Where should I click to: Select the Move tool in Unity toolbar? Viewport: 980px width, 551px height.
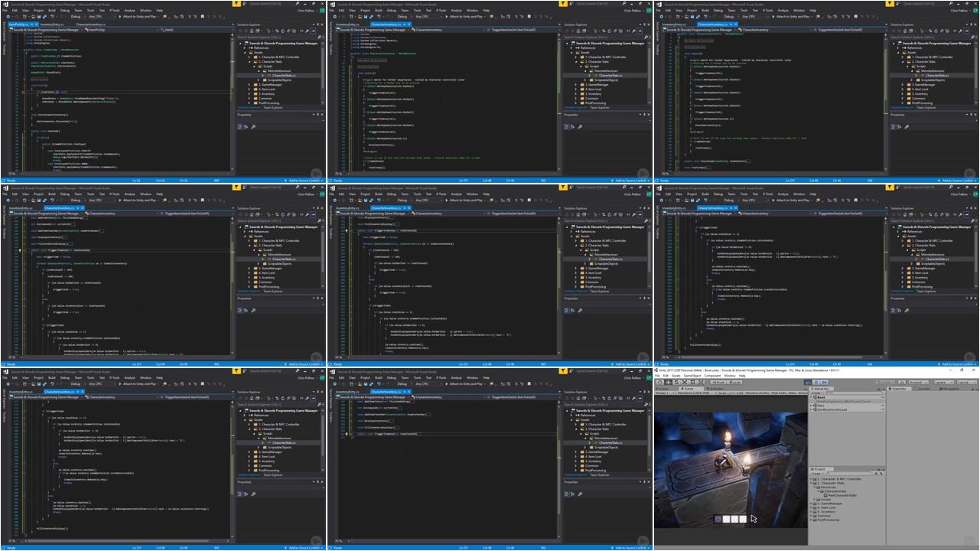pyautogui.click(x=668, y=383)
